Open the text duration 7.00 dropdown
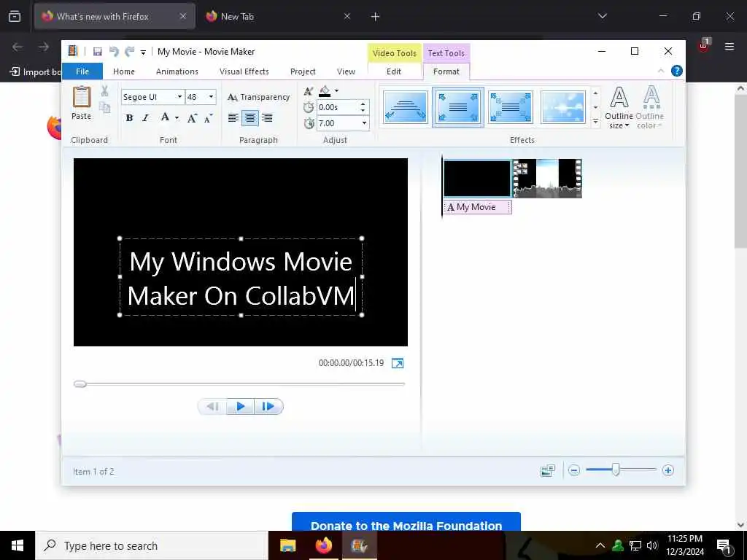The image size is (747, 560). coord(364,123)
